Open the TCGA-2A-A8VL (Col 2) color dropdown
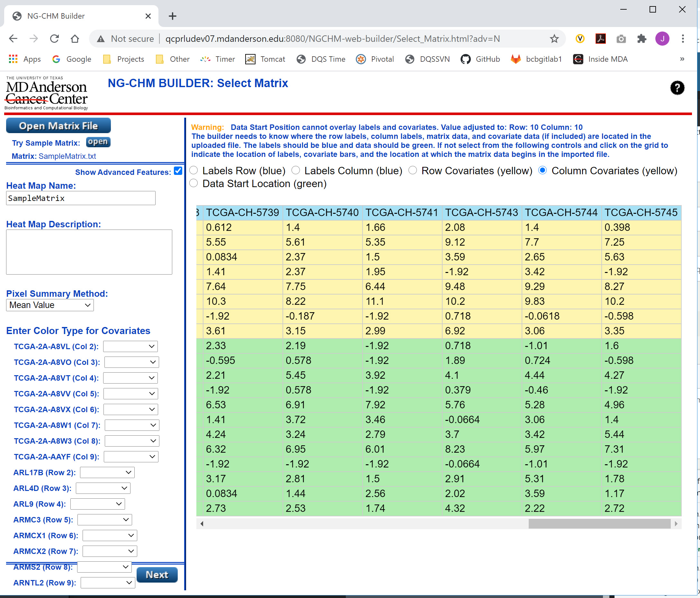Image resolution: width=700 pixels, height=598 pixels. click(130, 346)
